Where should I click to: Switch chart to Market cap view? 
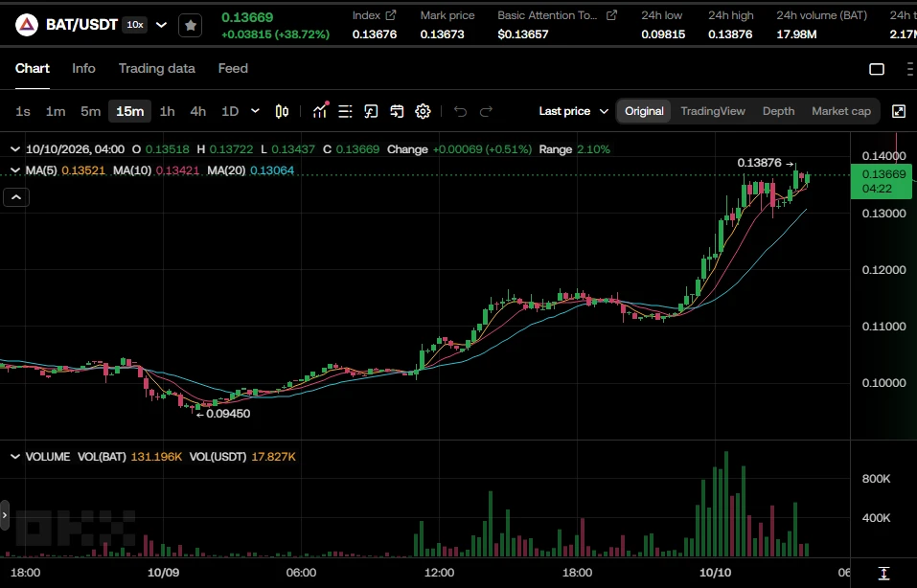point(841,111)
